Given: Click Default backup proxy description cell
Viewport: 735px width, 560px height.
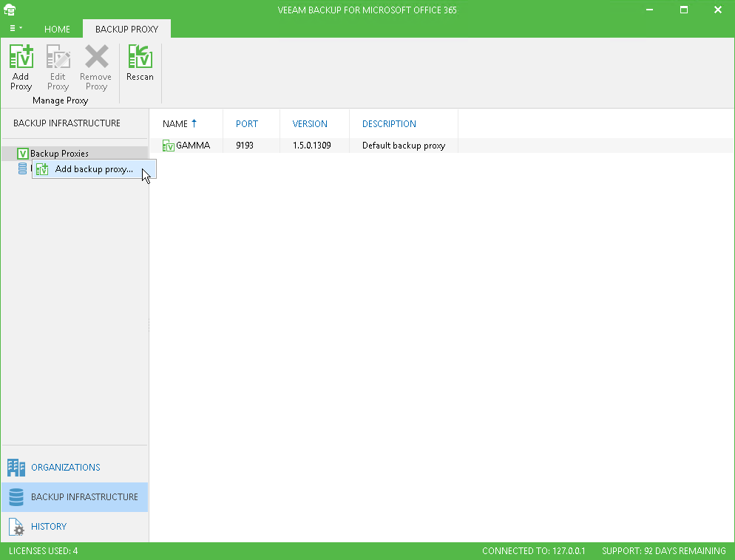Looking at the screenshot, I should [x=404, y=145].
